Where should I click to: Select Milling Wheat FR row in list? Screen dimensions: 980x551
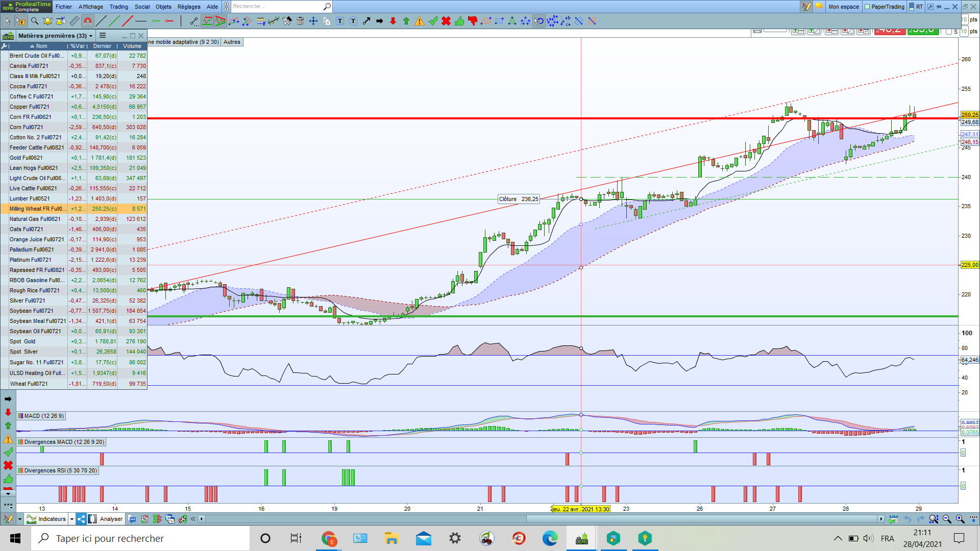click(x=37, y=209)
